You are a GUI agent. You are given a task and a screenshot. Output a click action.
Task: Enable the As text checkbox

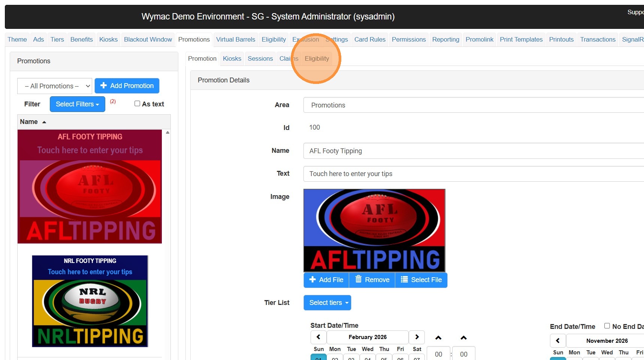[x=137, y=104]
